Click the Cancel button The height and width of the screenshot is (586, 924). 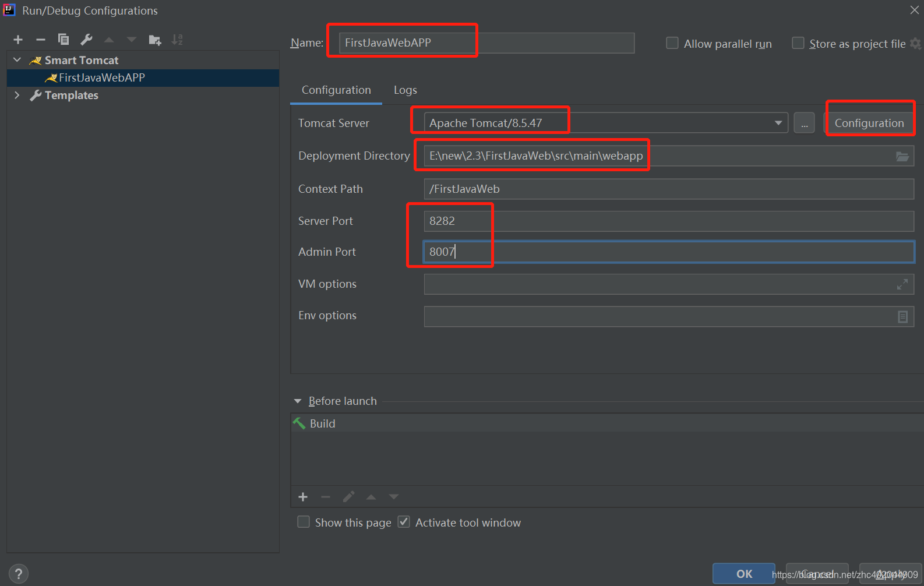tap(817, 574)
